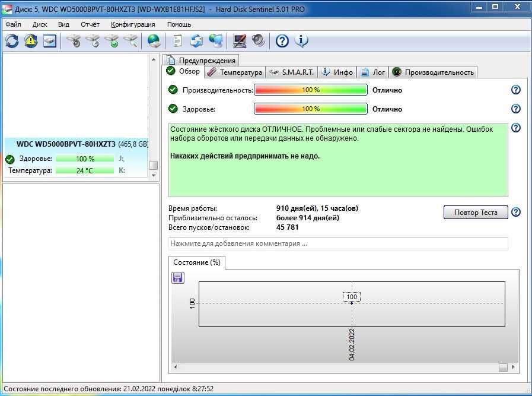Switch to the Инфо tab
This screenshot has height=396, width=532.
[x=337, y=72]
